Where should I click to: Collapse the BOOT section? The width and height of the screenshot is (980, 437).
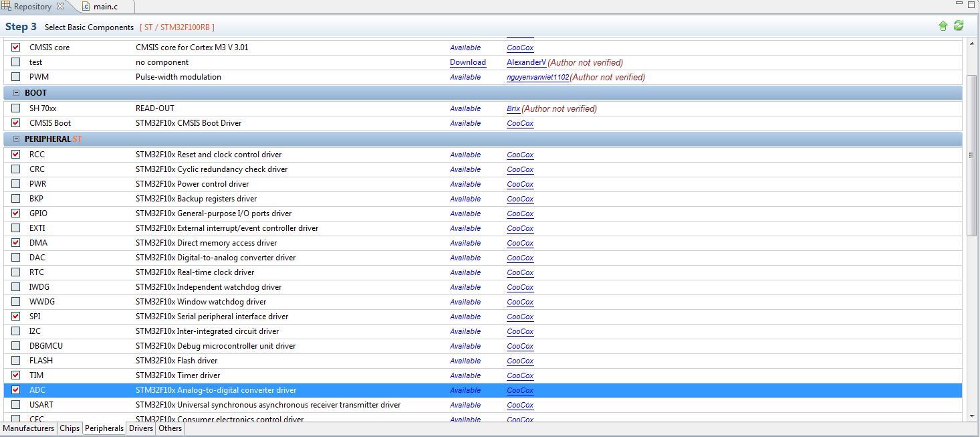coord(17,93)
